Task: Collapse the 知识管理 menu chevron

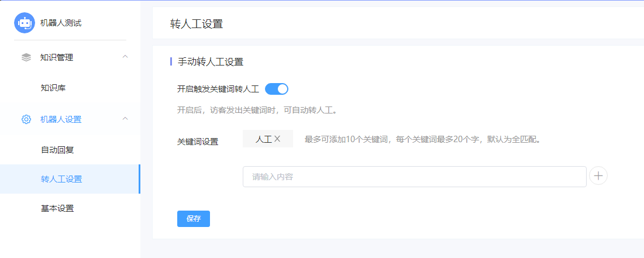Action: [x=126, y=56]
